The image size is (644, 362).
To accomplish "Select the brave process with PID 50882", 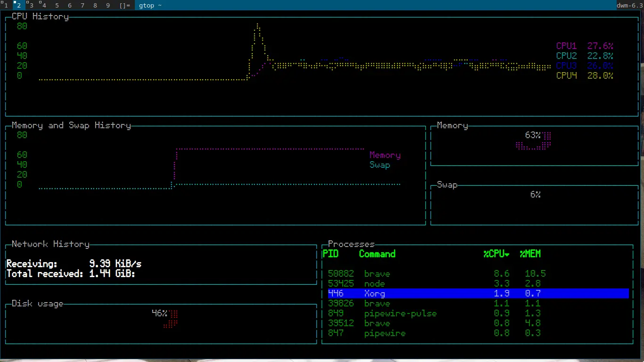I will pos(377,274).
